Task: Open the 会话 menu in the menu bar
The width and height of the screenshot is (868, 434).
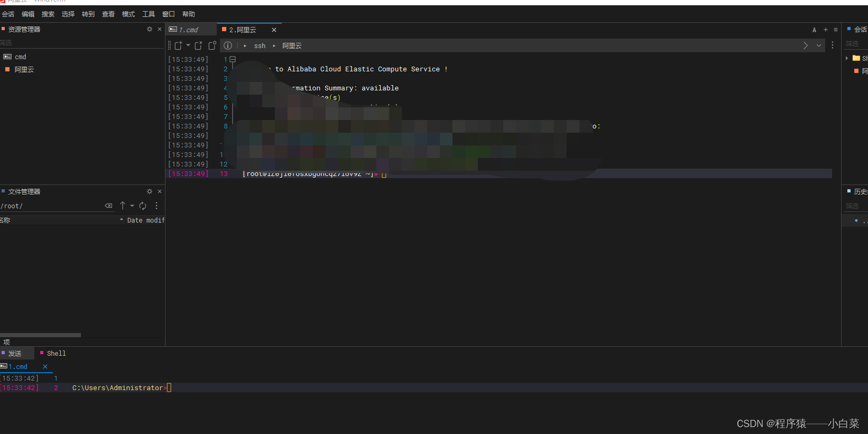Action: (8, 14)
